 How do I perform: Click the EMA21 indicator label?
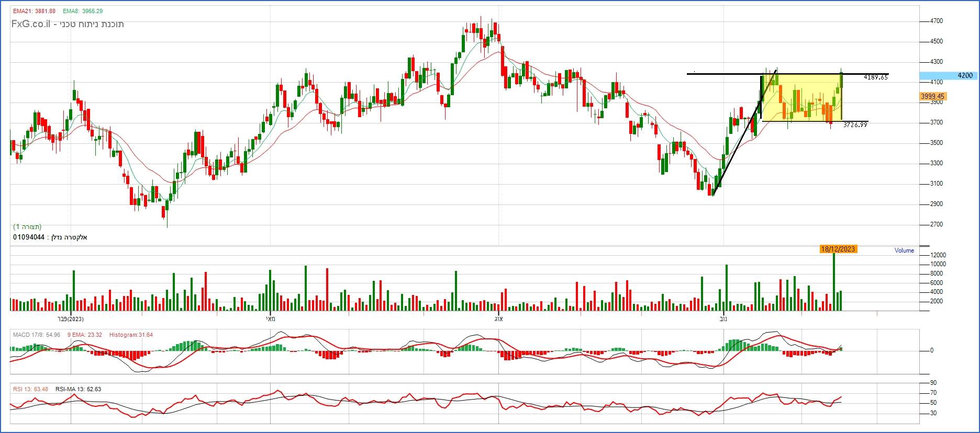34,11
